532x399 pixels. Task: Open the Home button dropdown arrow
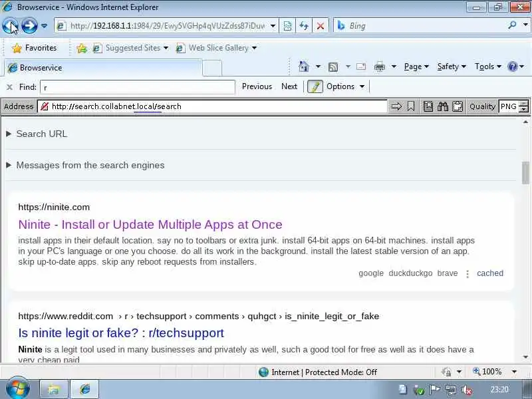318,66
